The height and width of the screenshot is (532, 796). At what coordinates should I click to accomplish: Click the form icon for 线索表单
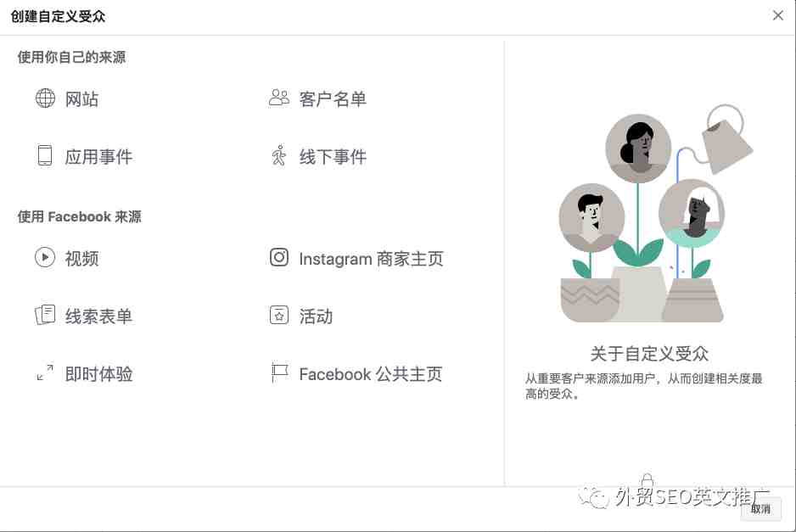pos(45,316)
